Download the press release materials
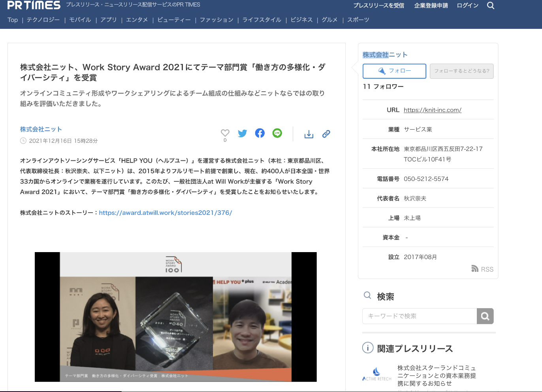 [x=309, y=134]
